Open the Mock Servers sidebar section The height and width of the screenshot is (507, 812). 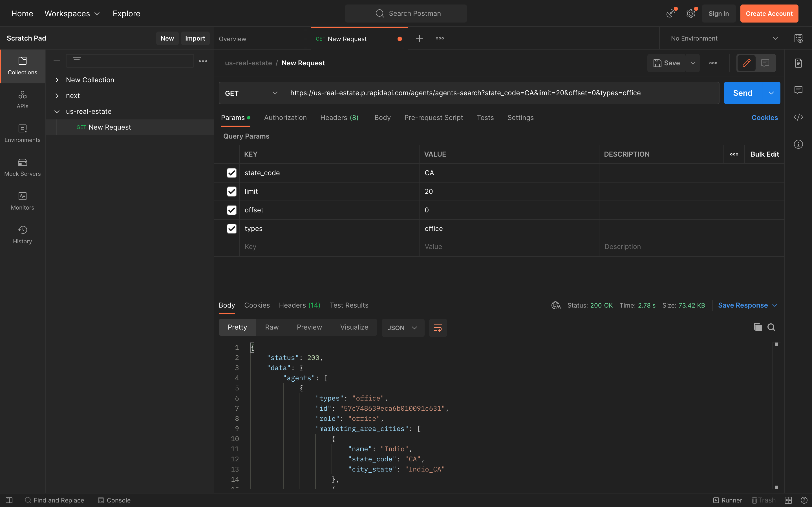[23, 167]
